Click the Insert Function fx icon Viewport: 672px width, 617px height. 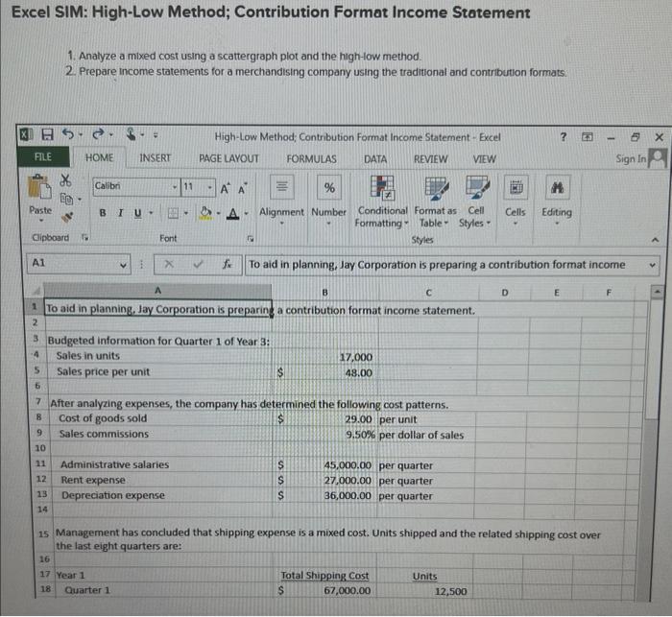(x=228, y=264)
